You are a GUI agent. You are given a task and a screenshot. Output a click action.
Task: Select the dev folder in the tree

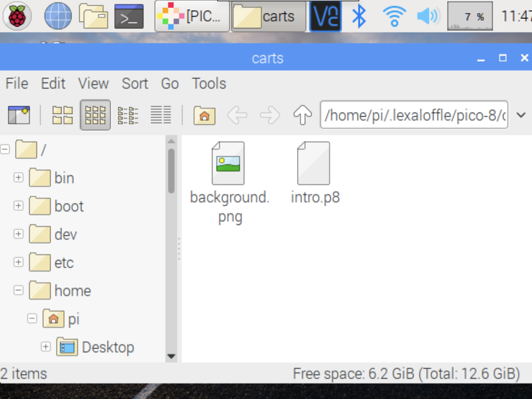point(53,234)
